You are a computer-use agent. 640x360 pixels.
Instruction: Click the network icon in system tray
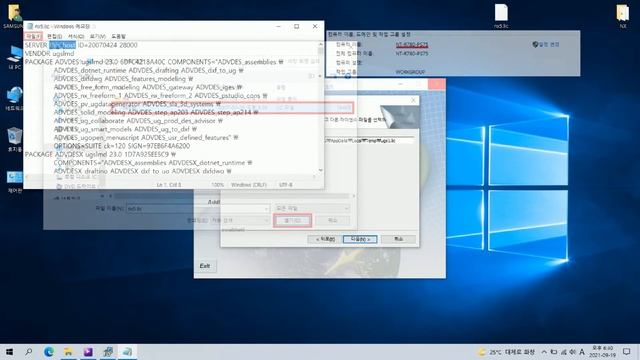563,352
